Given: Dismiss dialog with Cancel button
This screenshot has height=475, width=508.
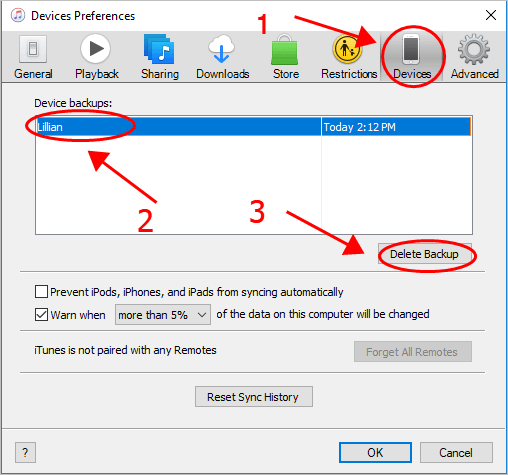Looking at the screenshot, I should coord(456,453).
